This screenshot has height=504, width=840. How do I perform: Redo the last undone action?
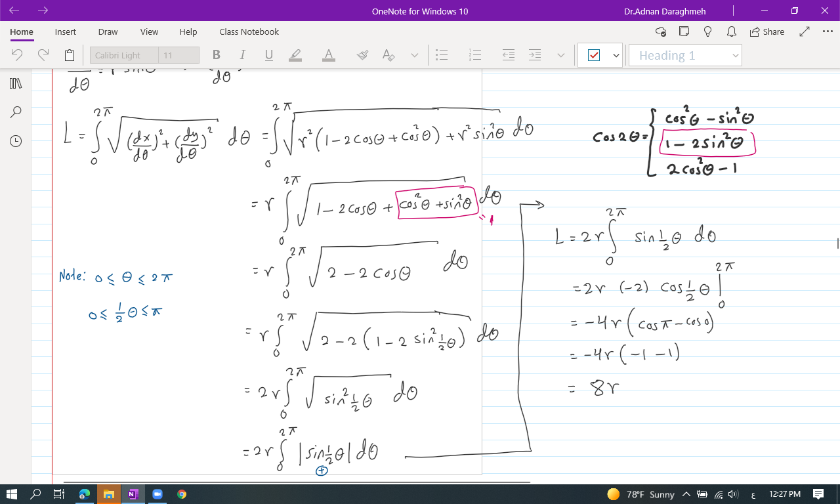pos(43,55)
